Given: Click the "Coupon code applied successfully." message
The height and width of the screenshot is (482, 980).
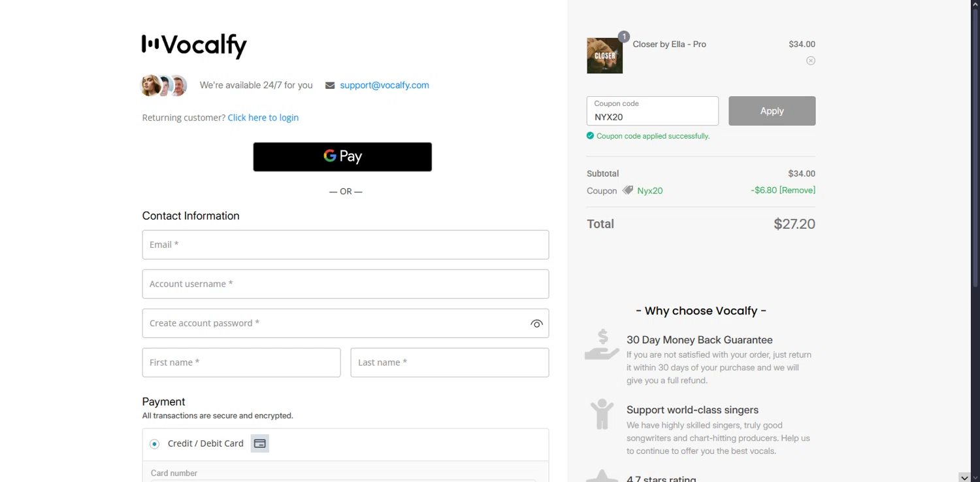Looking at the screenshot, I should (653, 136).
